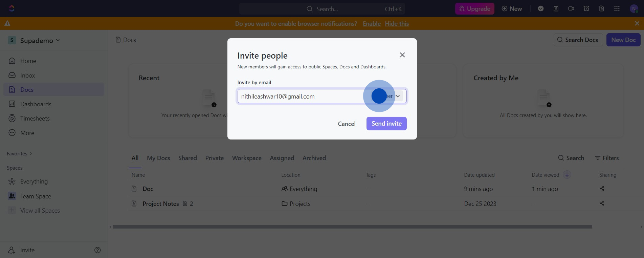Image resolution: width=644 pixels, height=258 pixels.
Task: Toggle the Date viewed sort arrow
Action: tap(567, 175)
